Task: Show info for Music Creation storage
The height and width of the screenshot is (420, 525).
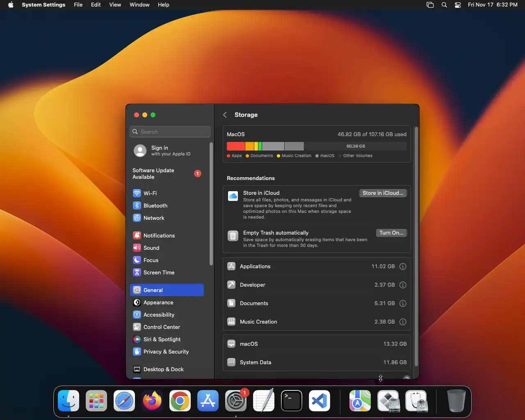Action: [x=403, y=322]
